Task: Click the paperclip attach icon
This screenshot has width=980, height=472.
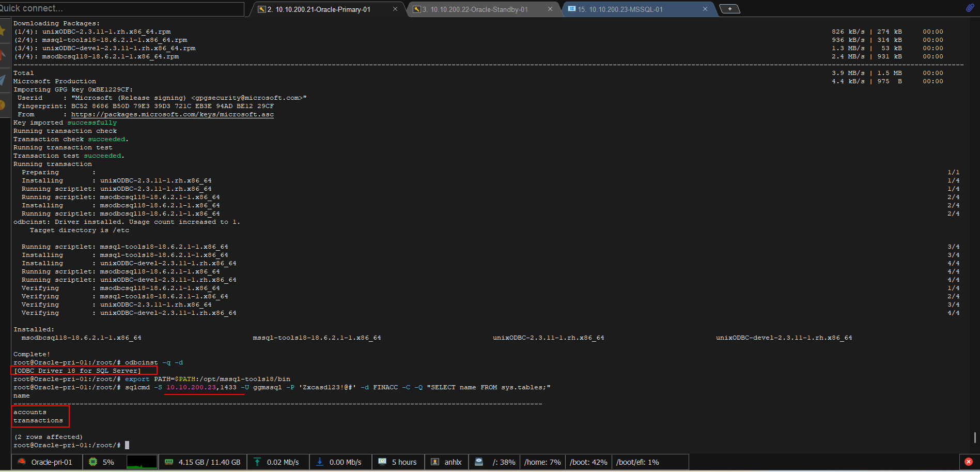Action: tap(970, 8)
